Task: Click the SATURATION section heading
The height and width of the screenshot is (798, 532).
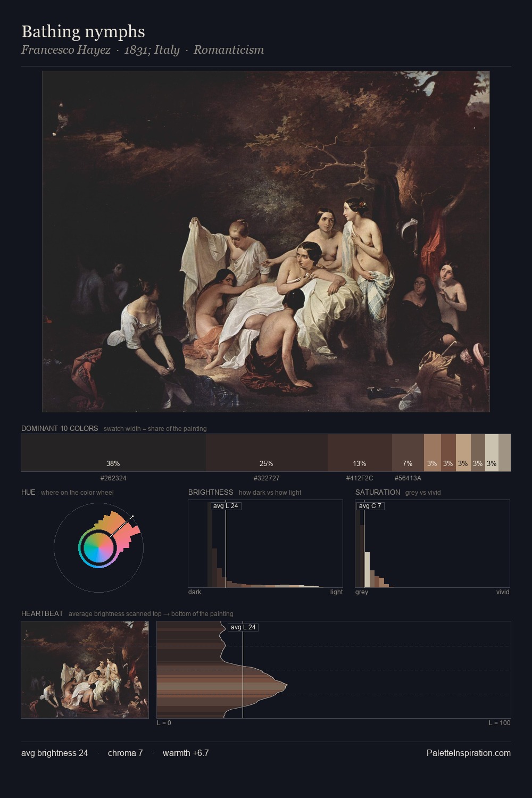Action: [x=378, y=492]
